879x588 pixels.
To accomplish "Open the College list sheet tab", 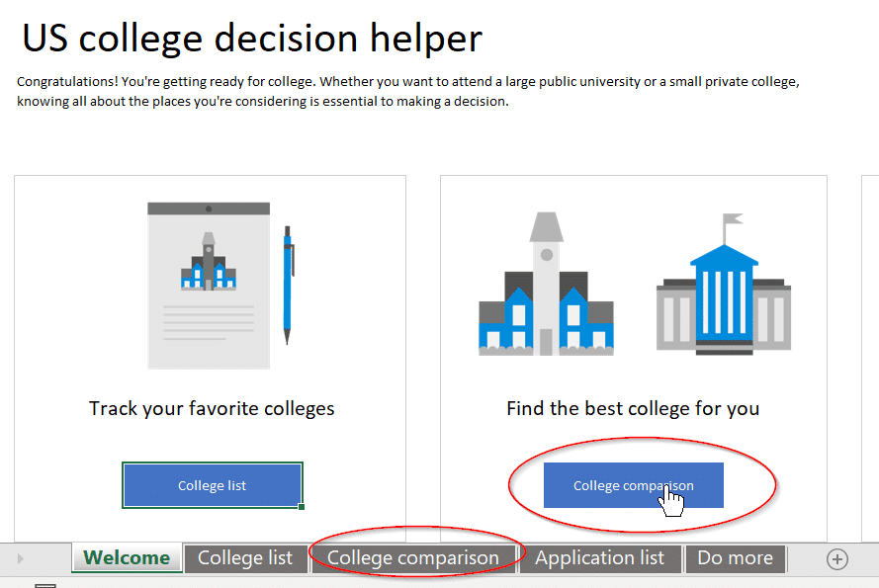I will point(245,558).
